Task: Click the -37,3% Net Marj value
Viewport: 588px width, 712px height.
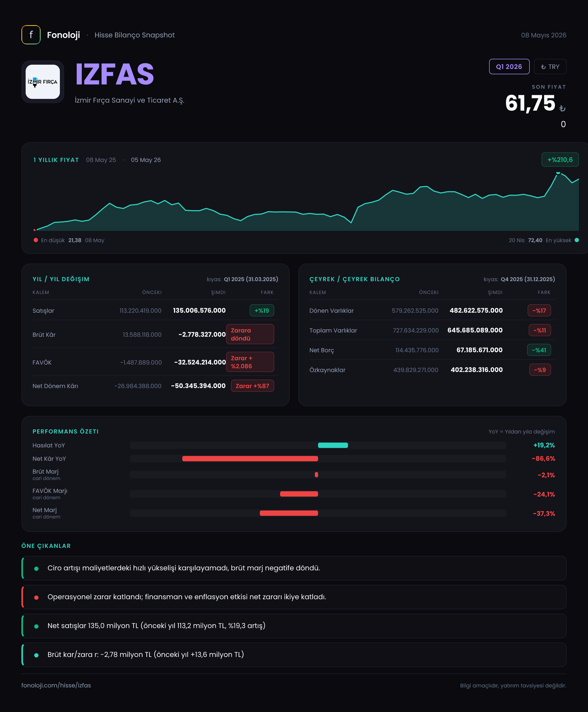Action: click(x=544, y=513)
